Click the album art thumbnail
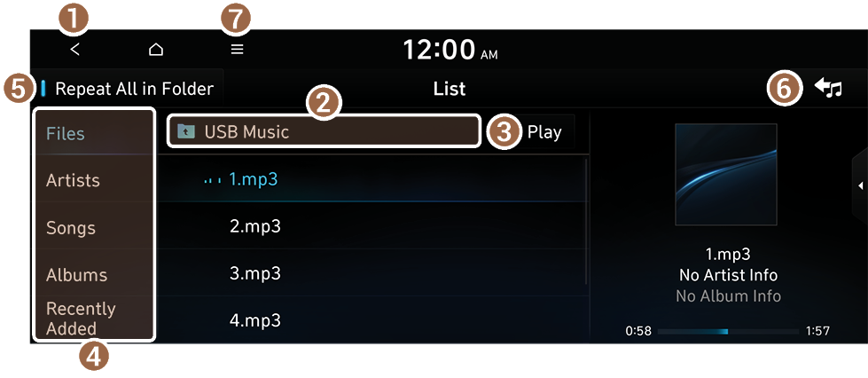The width and height of the screenshot is (868, 378). (x=726, y=174)
